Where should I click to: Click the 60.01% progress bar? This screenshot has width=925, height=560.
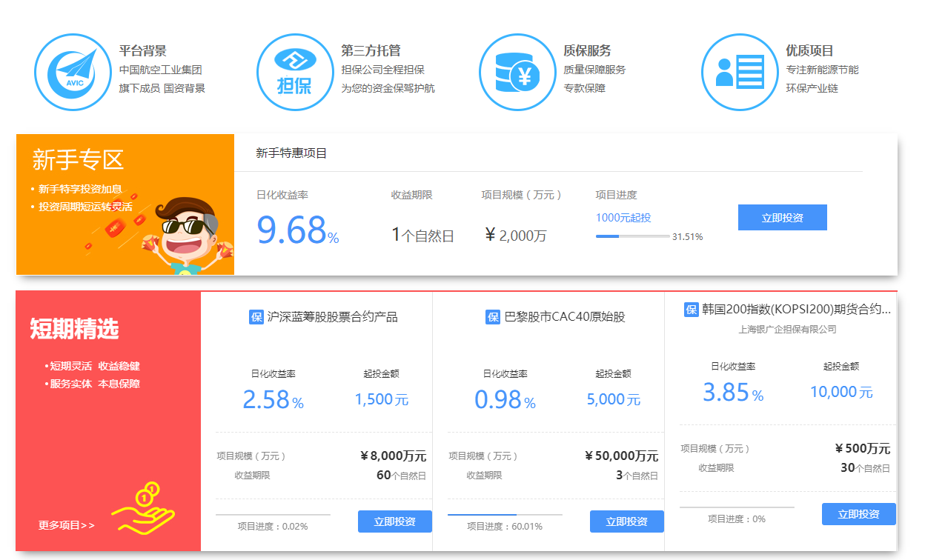coord(504,514)
